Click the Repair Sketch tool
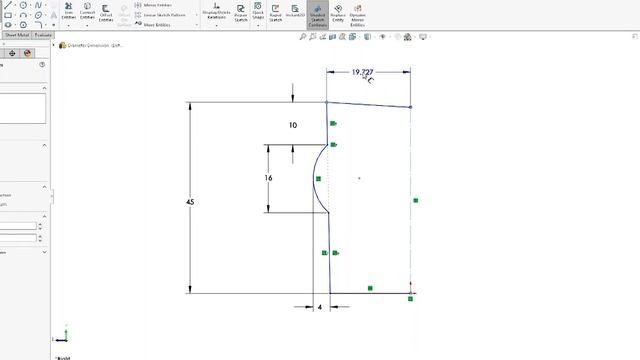Viewport: 640px width, 360px height. [241, 13]
